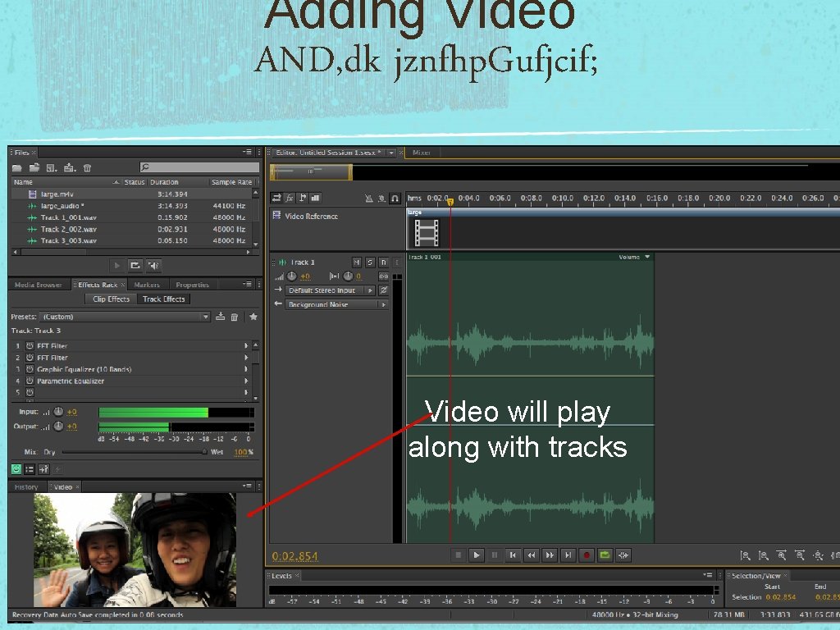Open the Default Stereo Input dropdown

[330, 290]
